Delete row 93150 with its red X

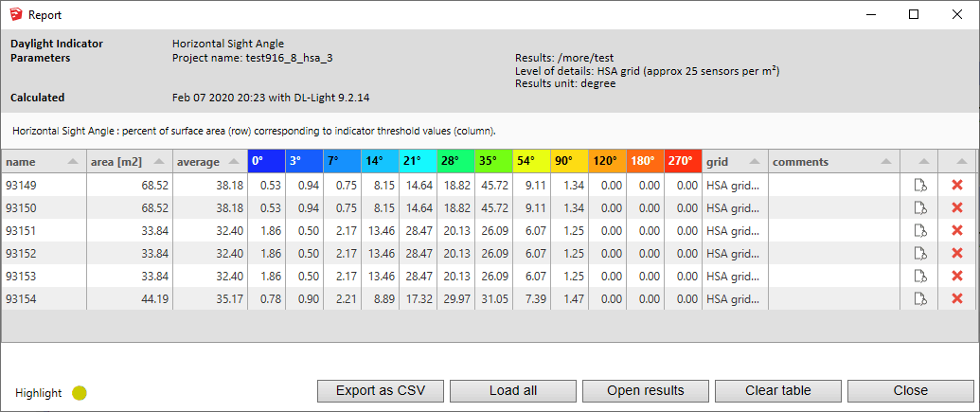956,206
